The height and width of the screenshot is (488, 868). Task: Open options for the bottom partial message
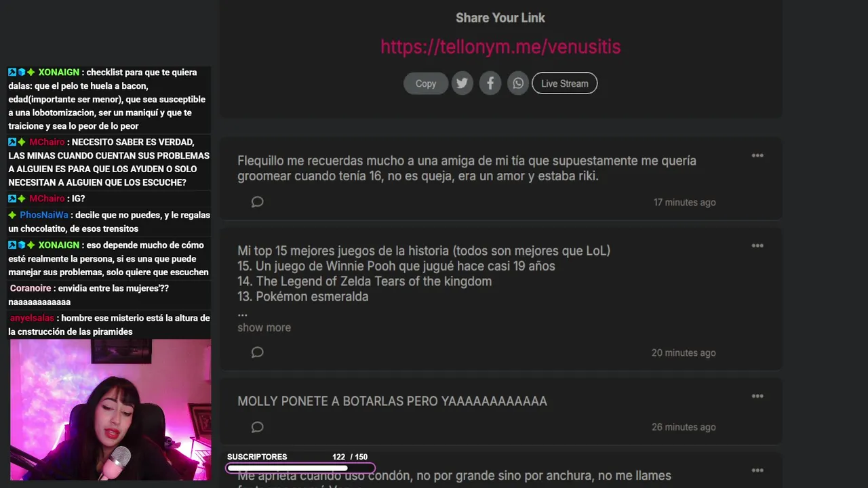click(757, 470)
